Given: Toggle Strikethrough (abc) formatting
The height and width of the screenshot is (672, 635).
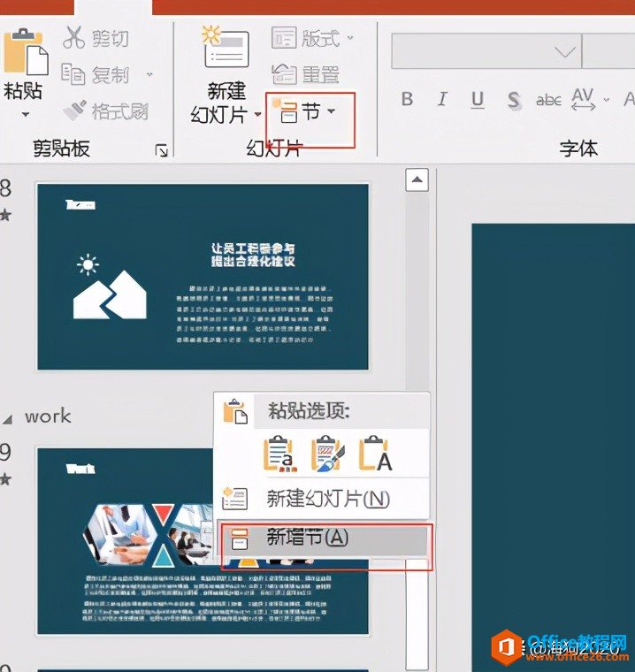Looking at the screenshot, I should point(548,100).
